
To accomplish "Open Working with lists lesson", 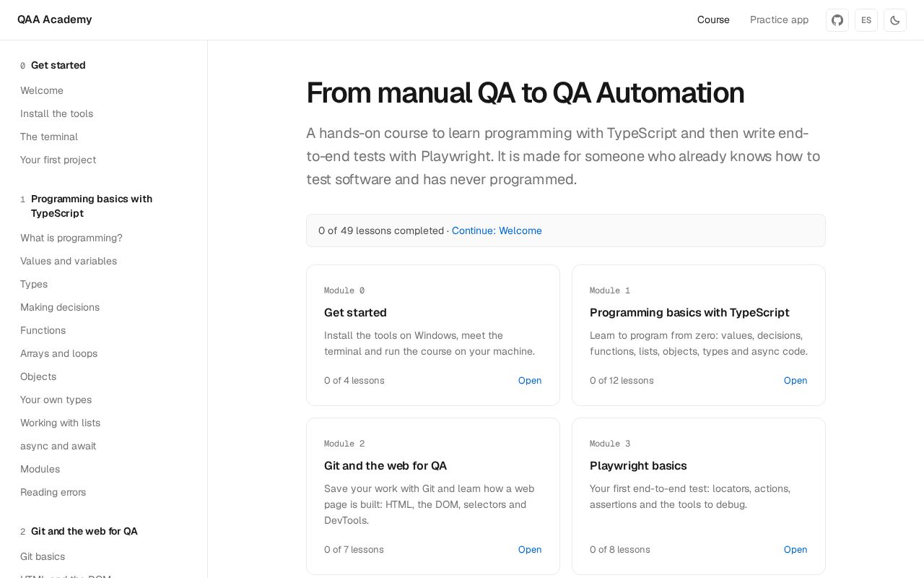I will point(60,423).
